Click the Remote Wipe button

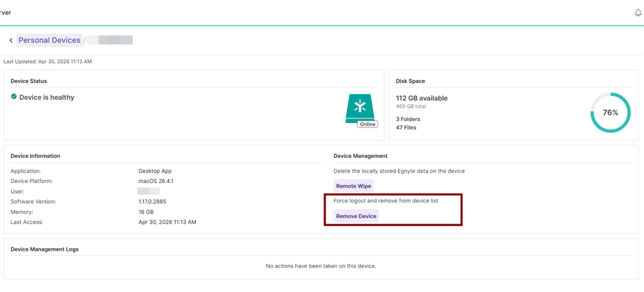(353, 186)
